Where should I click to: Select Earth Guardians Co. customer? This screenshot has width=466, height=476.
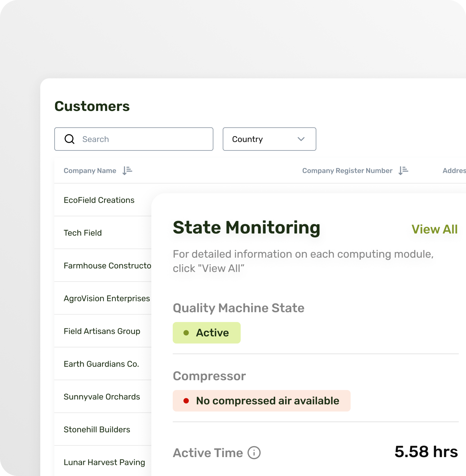101,364
